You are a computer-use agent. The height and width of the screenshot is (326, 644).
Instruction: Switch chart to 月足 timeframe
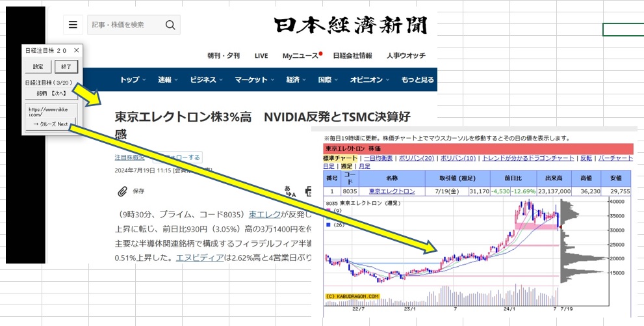pyautogui.click(x=364, y=166)
